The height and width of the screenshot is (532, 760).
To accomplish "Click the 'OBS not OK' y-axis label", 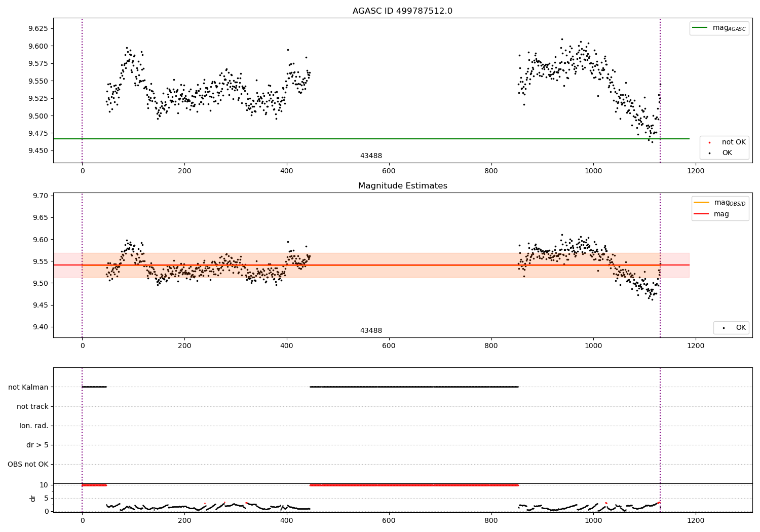I will click(x=28, y=465).
